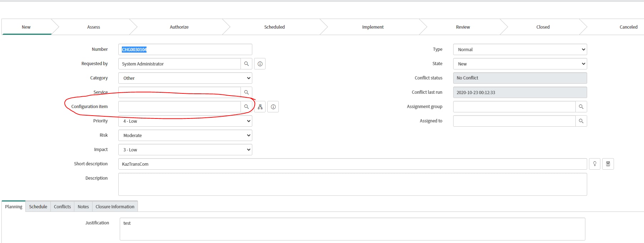
Task: Click Assignment group lookup icon
Action: 581,107
